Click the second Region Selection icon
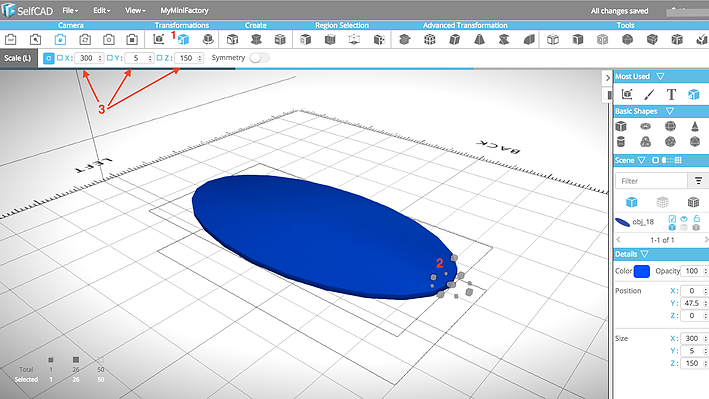 330,39
